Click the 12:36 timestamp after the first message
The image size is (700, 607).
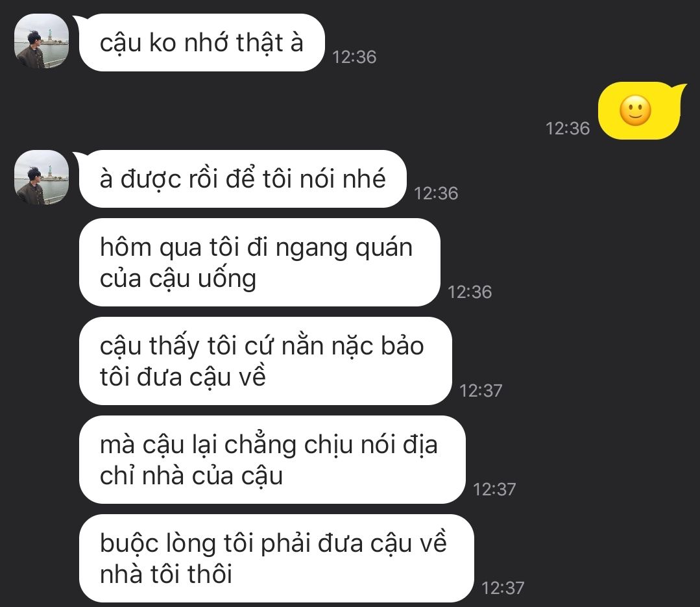point(354,57)
